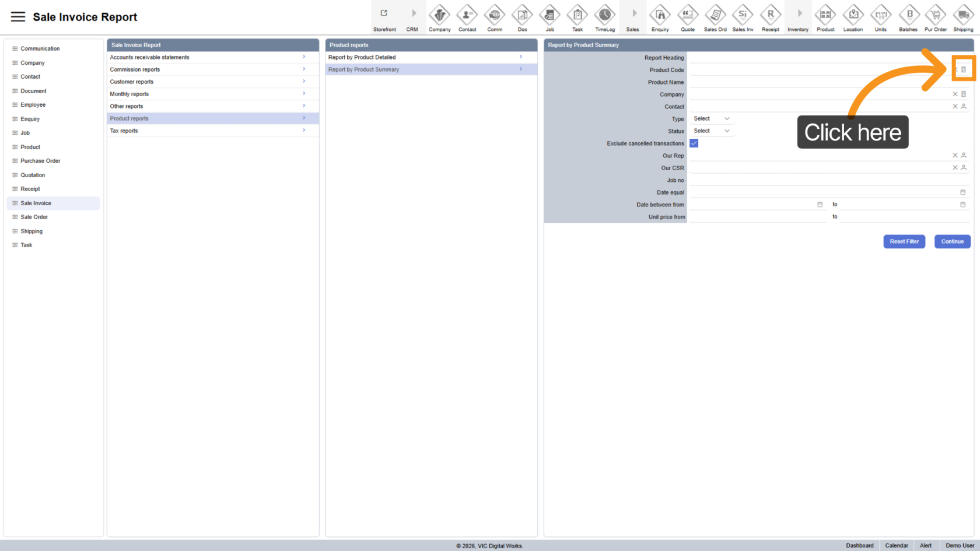Viewport: 980px width, 551px height.
Task: Open the Status dropdown
Action: coord(712,131)
